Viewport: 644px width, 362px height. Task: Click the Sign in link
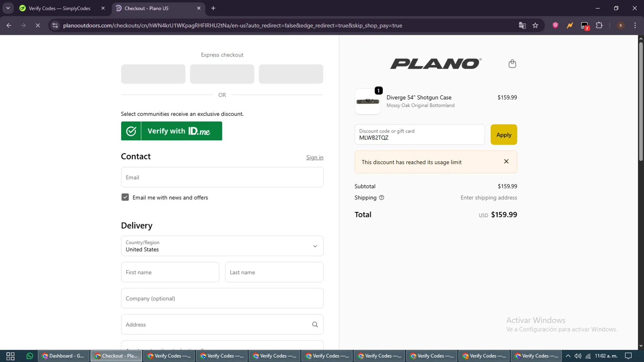[315, 157]
